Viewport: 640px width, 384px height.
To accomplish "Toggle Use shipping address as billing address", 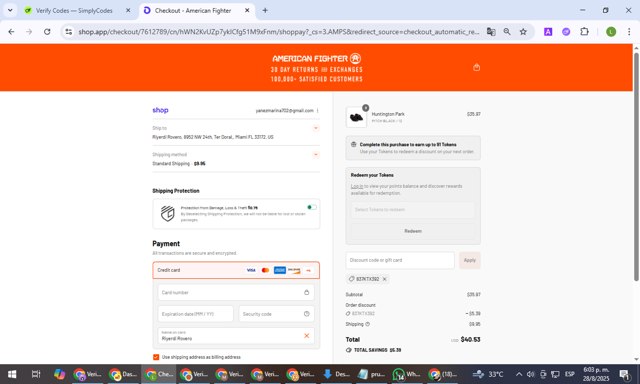I will 156,357.
